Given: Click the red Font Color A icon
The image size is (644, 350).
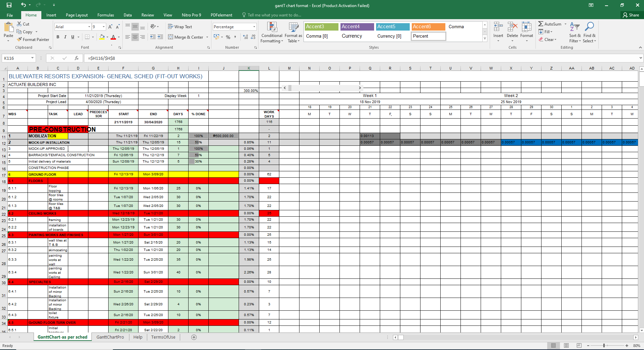Looking at the screenshot, I should (113, 37).
